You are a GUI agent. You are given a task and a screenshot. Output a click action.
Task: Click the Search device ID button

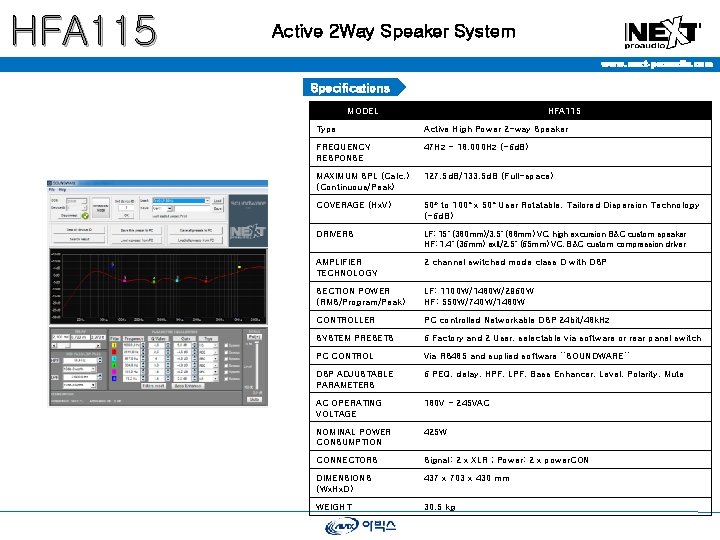click(x=79, y=230)
